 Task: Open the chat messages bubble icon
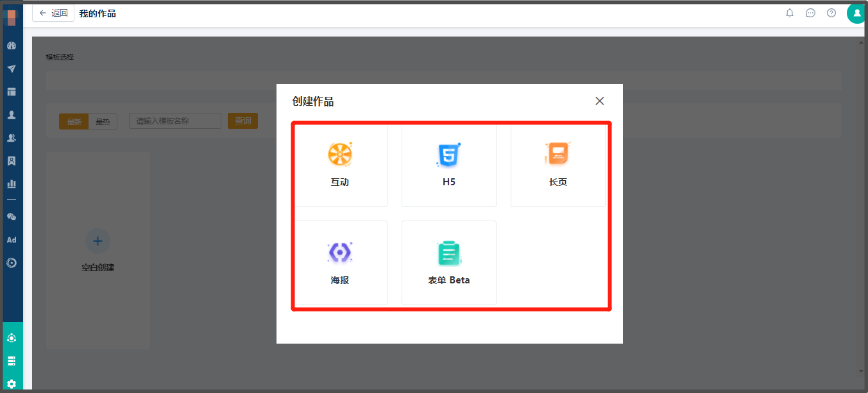(x=810, y=13)
